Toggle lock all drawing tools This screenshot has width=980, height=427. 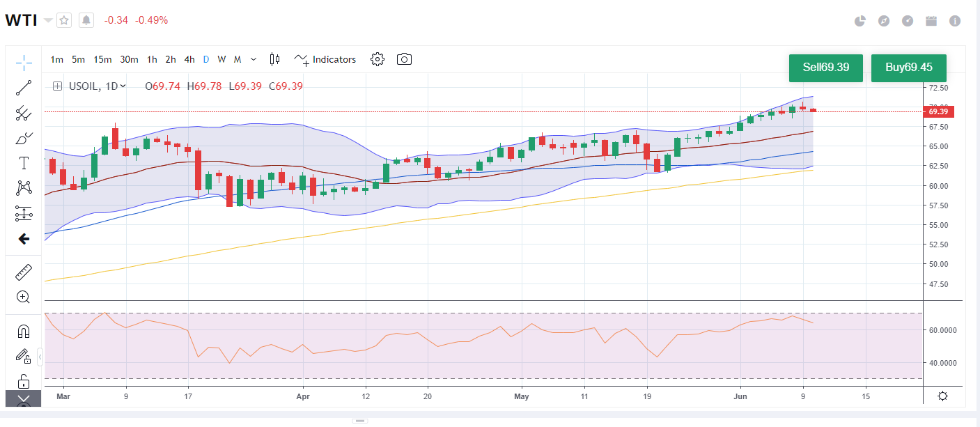click(24, 381)
